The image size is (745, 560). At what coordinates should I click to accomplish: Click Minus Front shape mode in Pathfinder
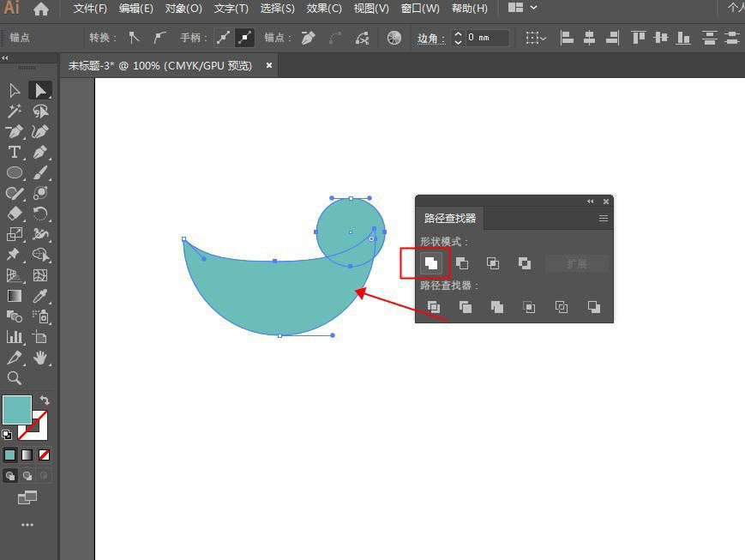click(x=462, y=263)
